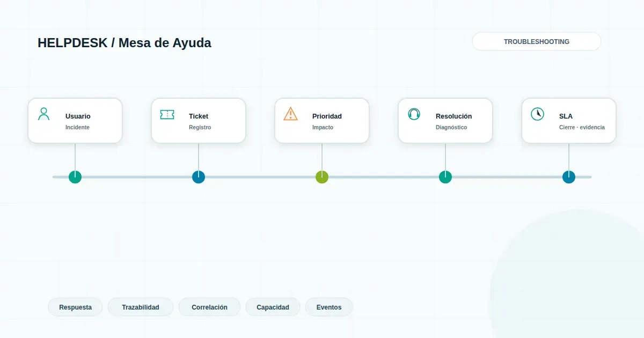
Task: Click the Ticket coupon icon
Action: (x=167, y=114)
